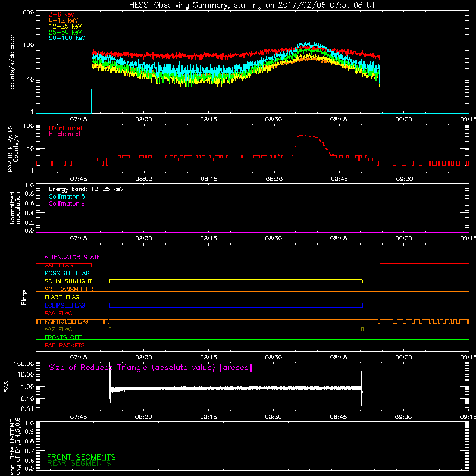Click the FLARE FLAG label
476x476 pixels.
pyautogui.click(x=62, y=297)
